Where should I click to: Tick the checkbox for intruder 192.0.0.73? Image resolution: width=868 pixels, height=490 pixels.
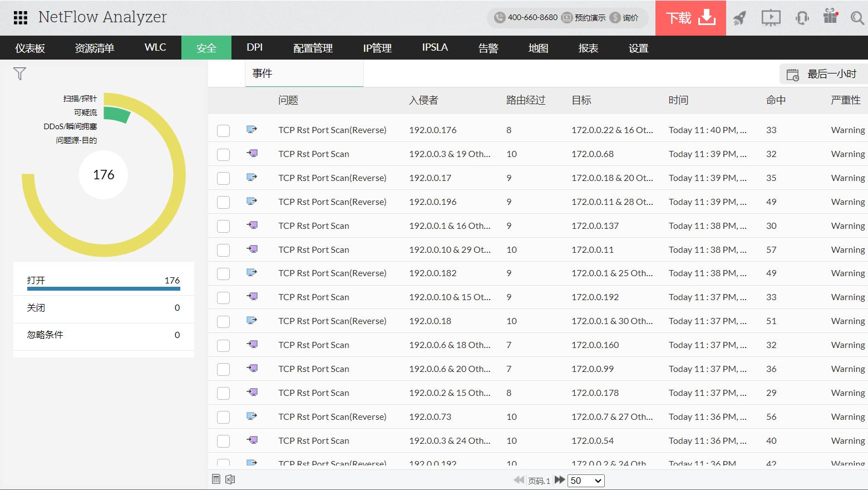(223, 418)
